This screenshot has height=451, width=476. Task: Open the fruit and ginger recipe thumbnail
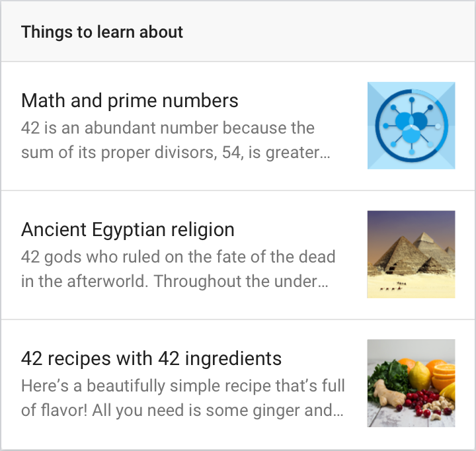411,383
